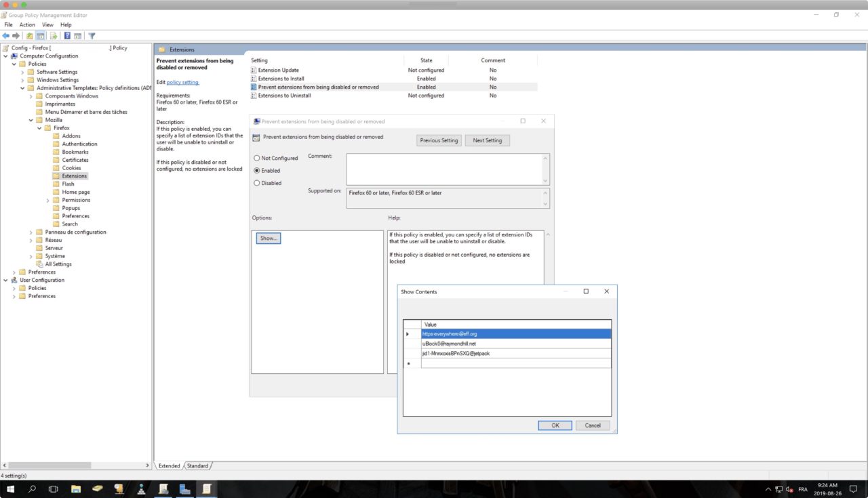Click the network icon in system tray
868x498 pixels.
(x=779, y=489)
